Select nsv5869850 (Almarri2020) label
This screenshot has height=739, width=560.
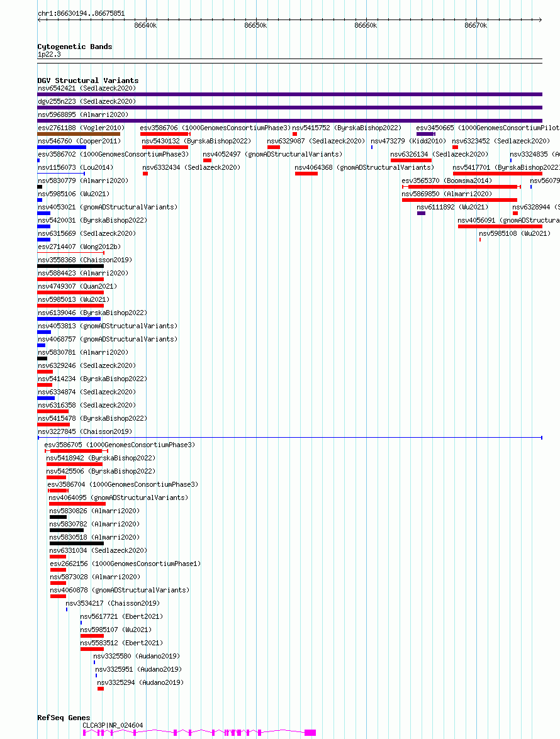(x=447, y=194)
